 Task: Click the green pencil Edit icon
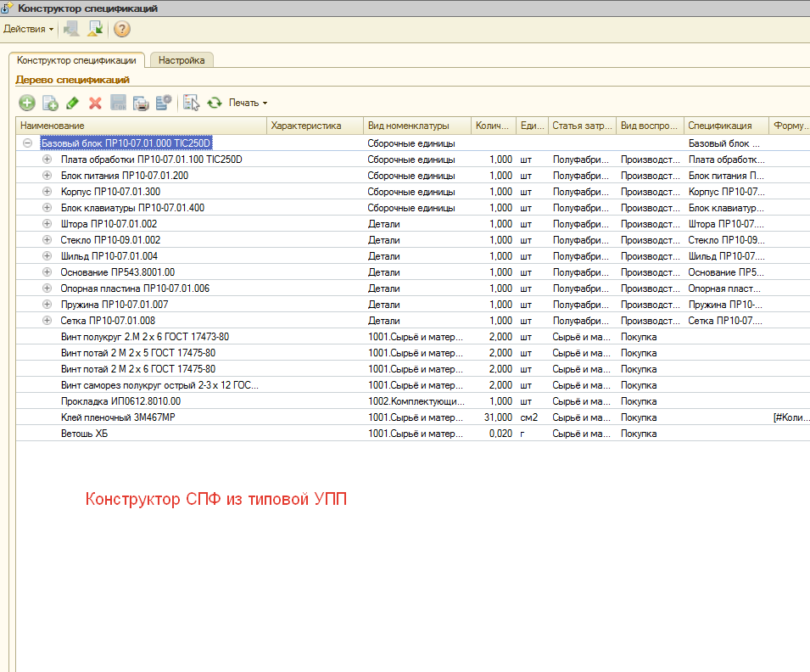pyautogui.click(x=72, y=103)
